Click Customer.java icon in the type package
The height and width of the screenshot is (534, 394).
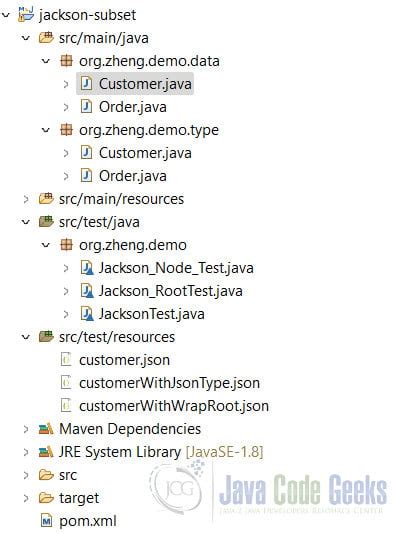pyautogui.click(x=86, y=153)
